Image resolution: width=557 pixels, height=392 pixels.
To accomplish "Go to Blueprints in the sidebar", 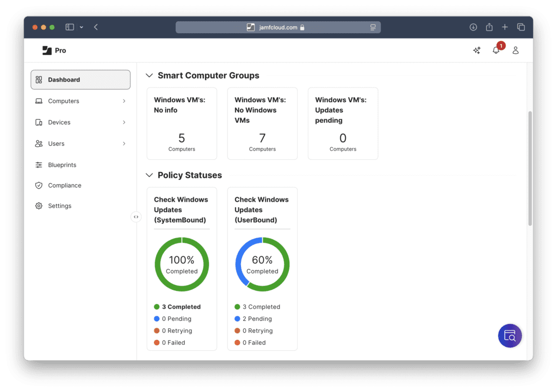I will click(x=62, y=165).
